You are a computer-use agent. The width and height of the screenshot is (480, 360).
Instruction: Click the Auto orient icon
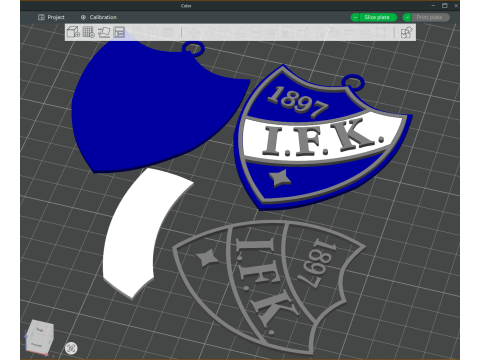click(x=104, y=32)
